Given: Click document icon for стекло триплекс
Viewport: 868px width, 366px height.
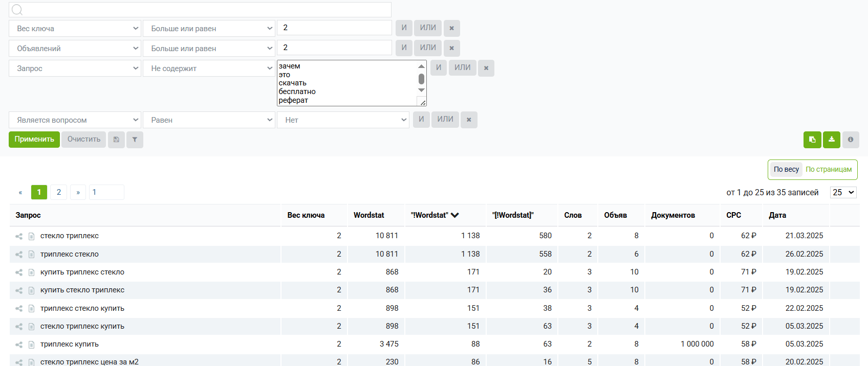Looking at the screenshot, I should [31, 236].
